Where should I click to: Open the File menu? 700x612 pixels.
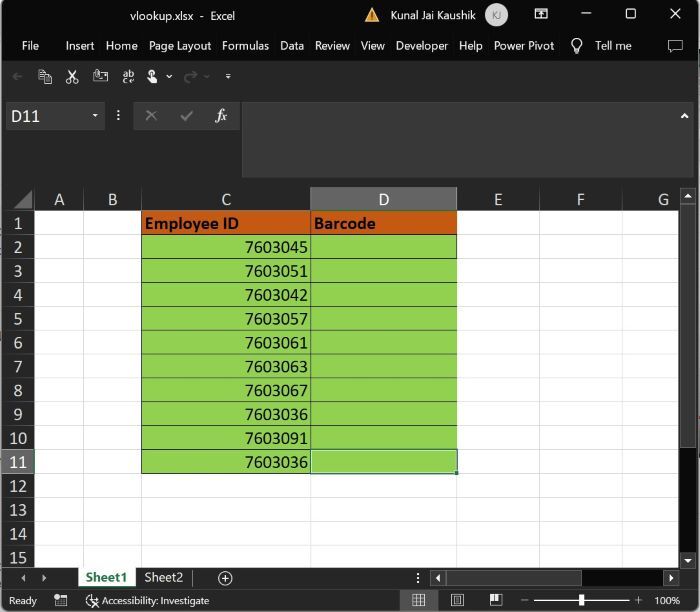pyautogui.click(x=30, y=46)
